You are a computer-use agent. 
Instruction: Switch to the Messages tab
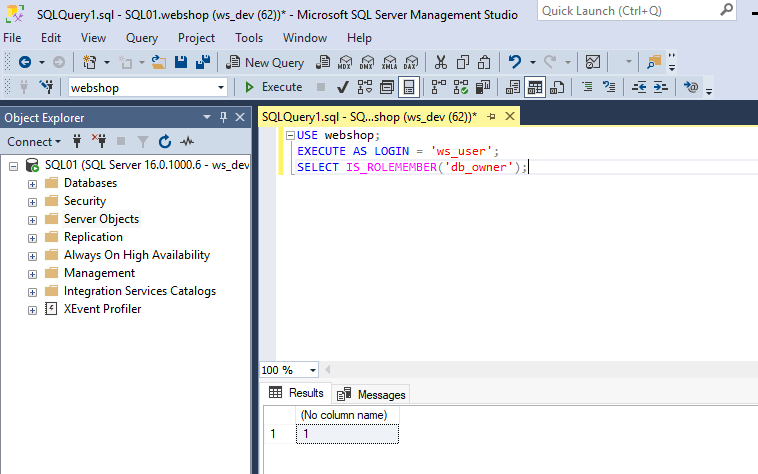(371, 395)
